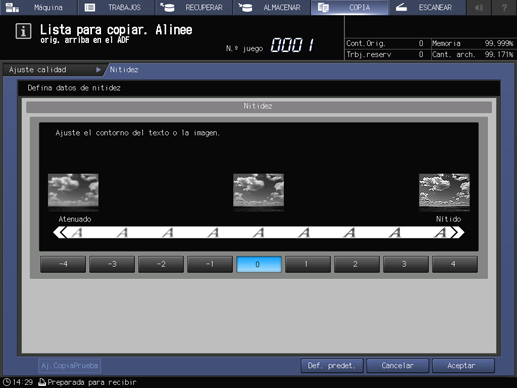Click the speaker sound icon

pyautogui.click(x=479, y=7)
